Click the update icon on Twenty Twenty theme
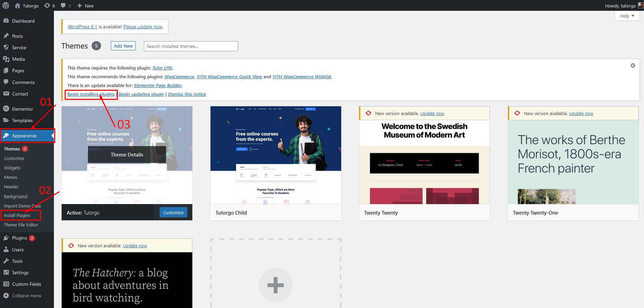 (368, 113)
